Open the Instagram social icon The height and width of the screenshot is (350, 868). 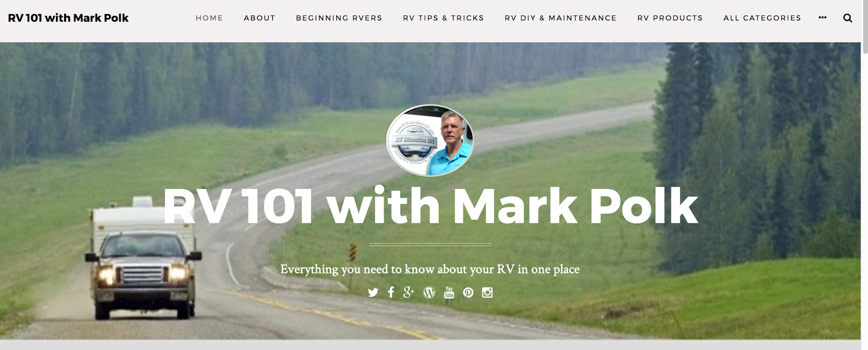[487, 292]
